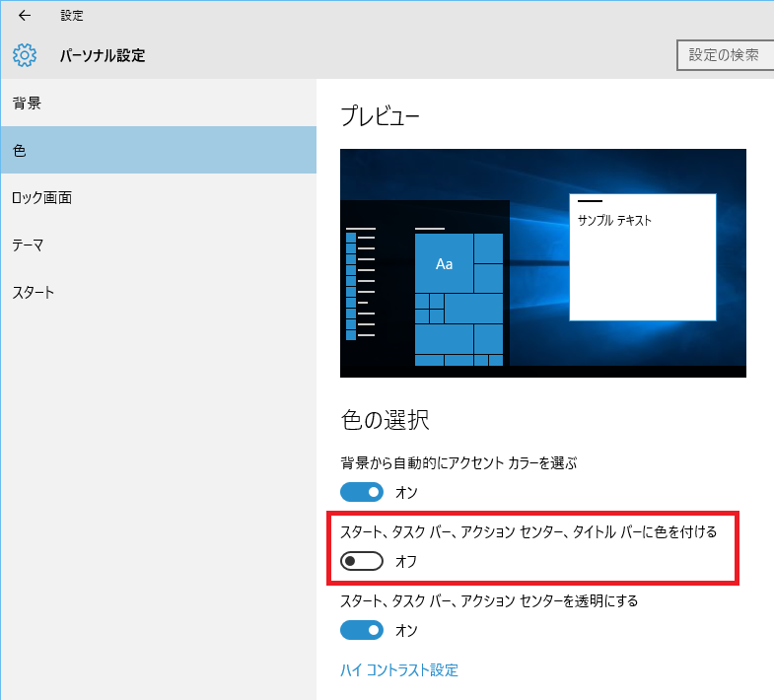
Task: Click the 色の選択 heading
Action: [x=385, y=420]
